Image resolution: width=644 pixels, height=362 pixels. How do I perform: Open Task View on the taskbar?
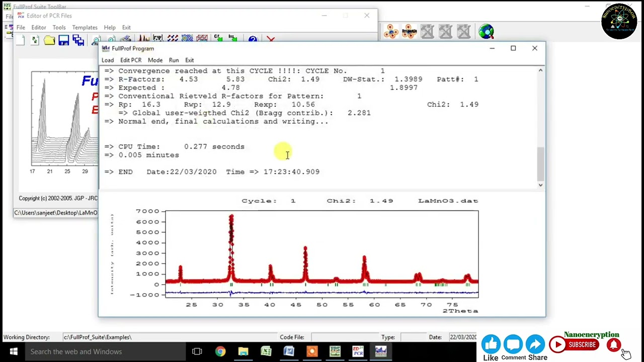click(197, 351)
